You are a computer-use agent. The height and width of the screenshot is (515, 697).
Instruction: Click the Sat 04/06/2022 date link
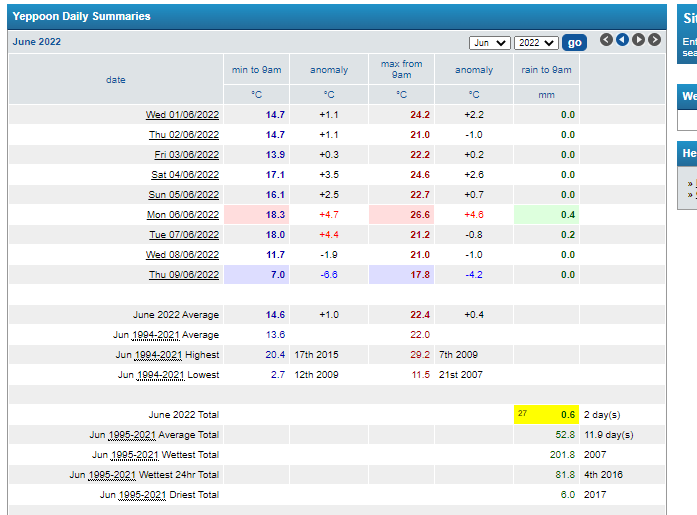(185, 175)
